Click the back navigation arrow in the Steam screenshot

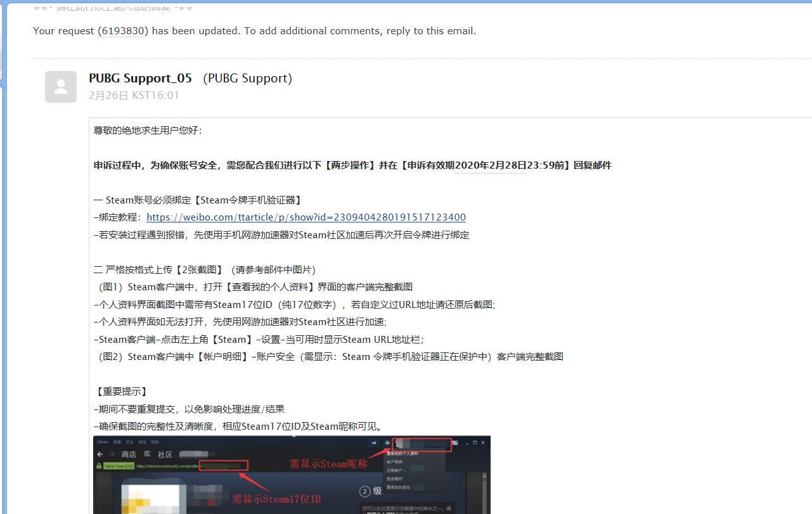[x=100, y=454]
